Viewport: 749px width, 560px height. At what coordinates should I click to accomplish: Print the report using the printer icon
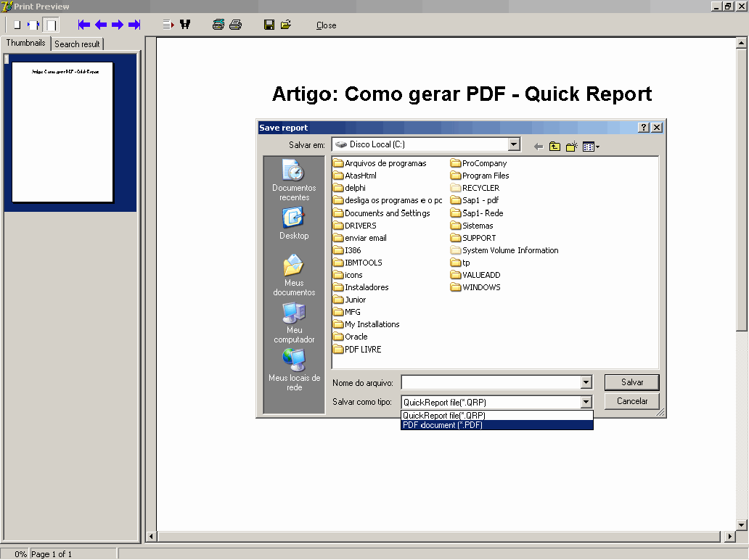[x=235, y=25]
